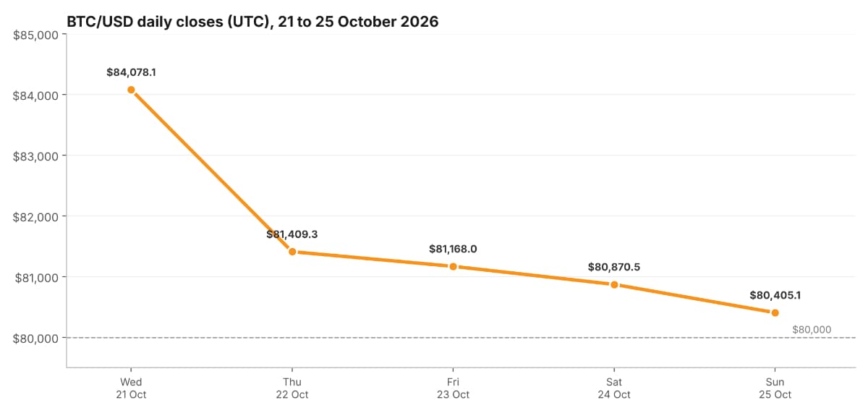Click the chart title text
868x413 pixels.
252,22
